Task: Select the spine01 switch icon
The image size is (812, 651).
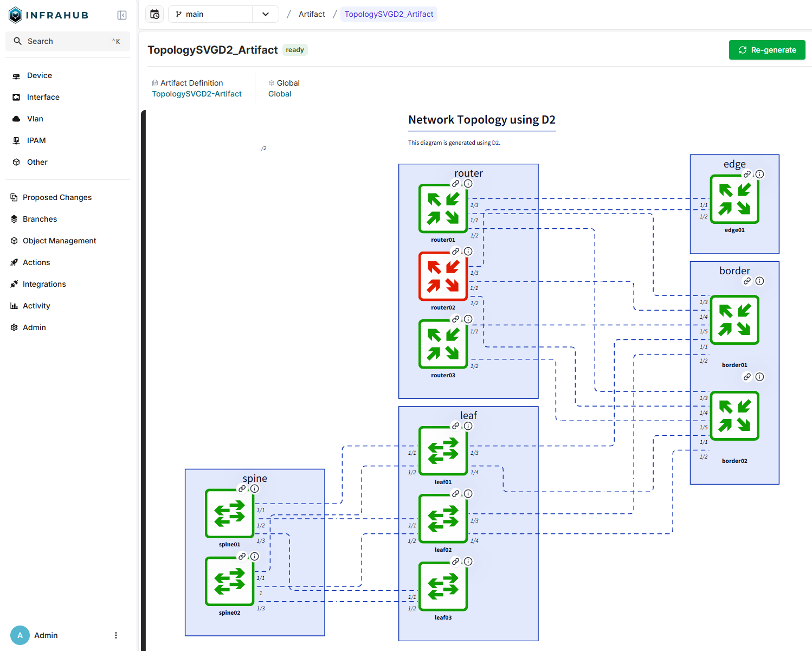Action: pos(229,513)
